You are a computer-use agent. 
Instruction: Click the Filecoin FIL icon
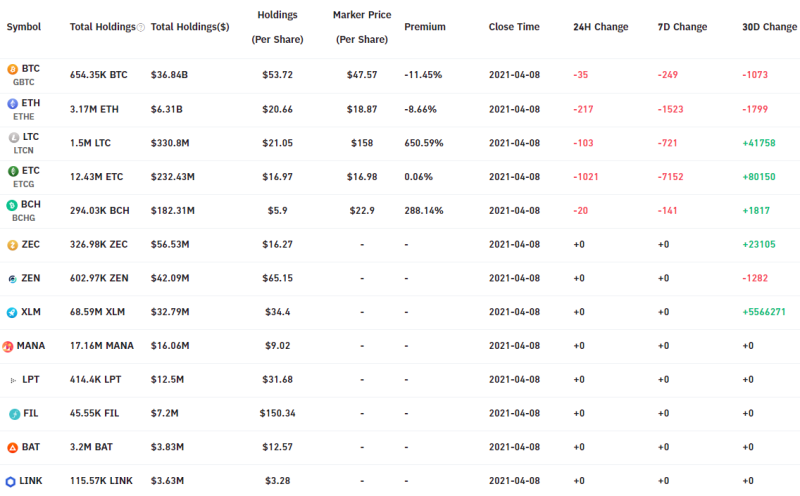[15, 414]
